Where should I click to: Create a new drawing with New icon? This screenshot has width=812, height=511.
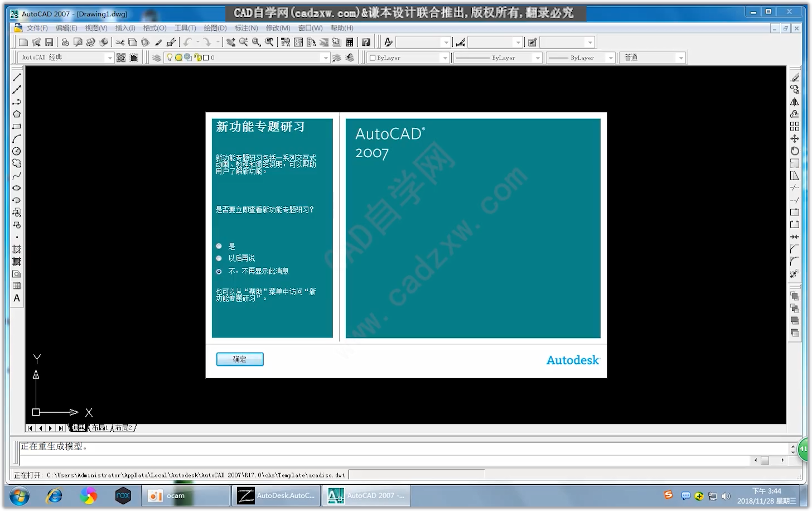click(x=23, y=42)
